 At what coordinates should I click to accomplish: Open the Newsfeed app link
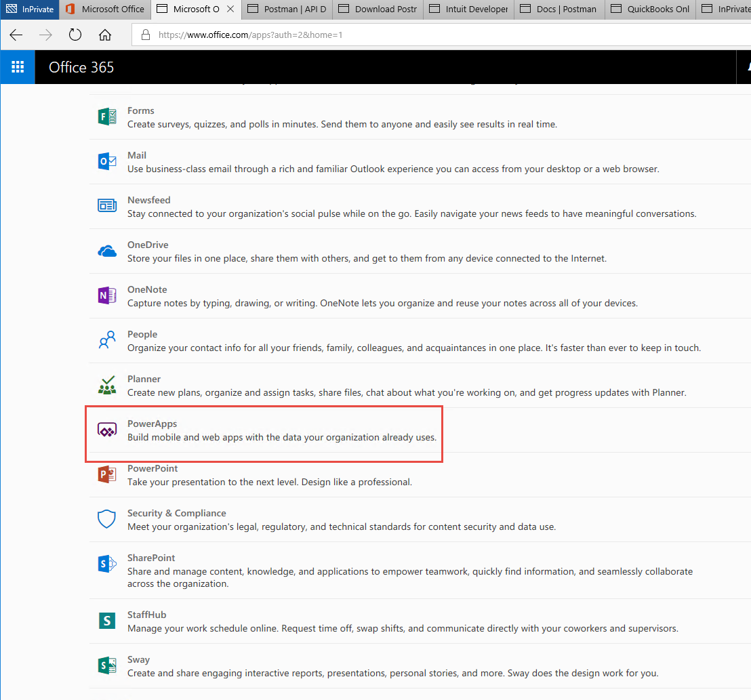click(x=149, y=200)
